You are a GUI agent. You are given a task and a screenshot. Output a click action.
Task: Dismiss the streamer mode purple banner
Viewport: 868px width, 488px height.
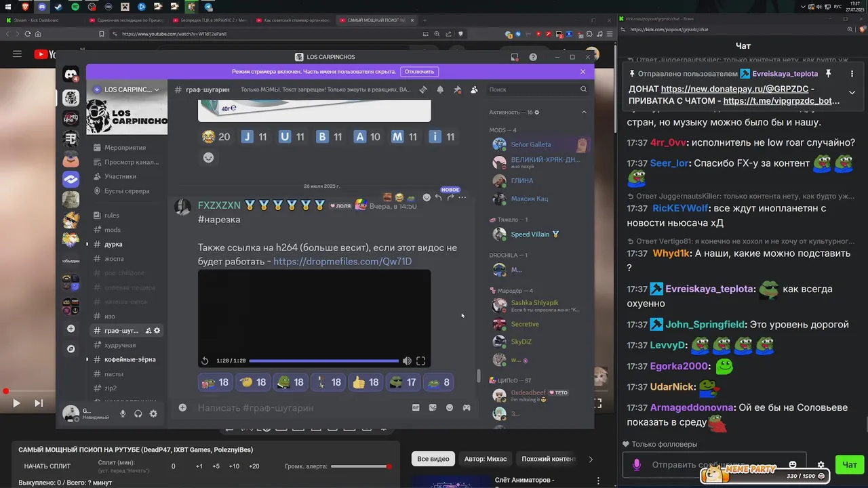click(583, 71)
